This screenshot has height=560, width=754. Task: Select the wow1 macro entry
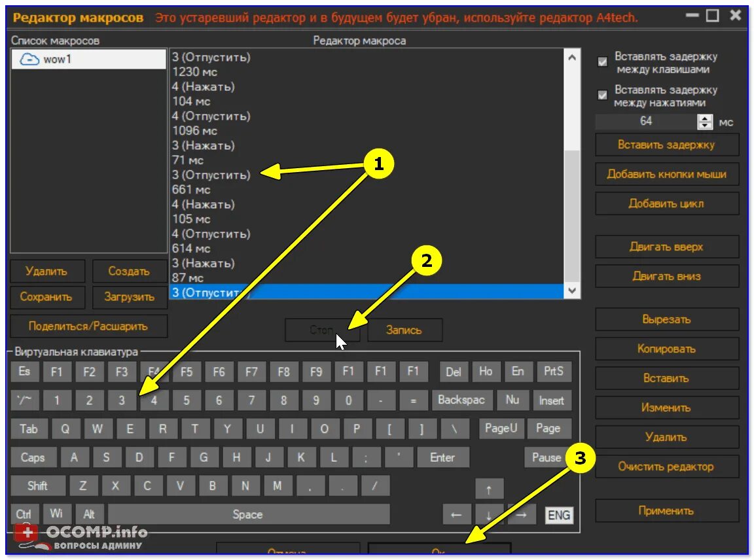pyautogui.click(x=88, y=59)
